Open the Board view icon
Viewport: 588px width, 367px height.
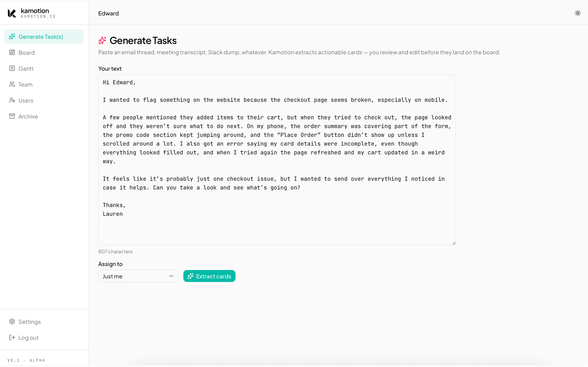click(12, 53)
